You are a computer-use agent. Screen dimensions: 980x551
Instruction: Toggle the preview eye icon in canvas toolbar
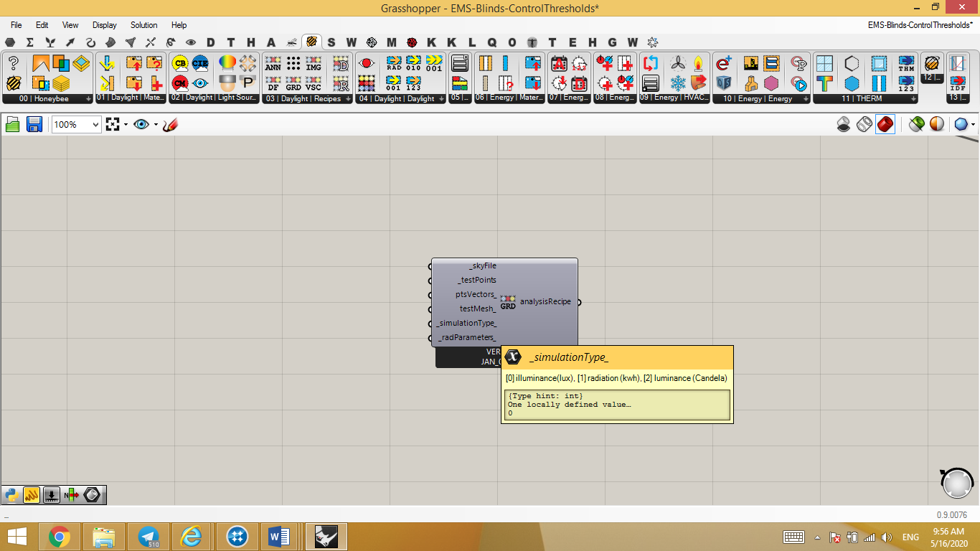(141, 124)
